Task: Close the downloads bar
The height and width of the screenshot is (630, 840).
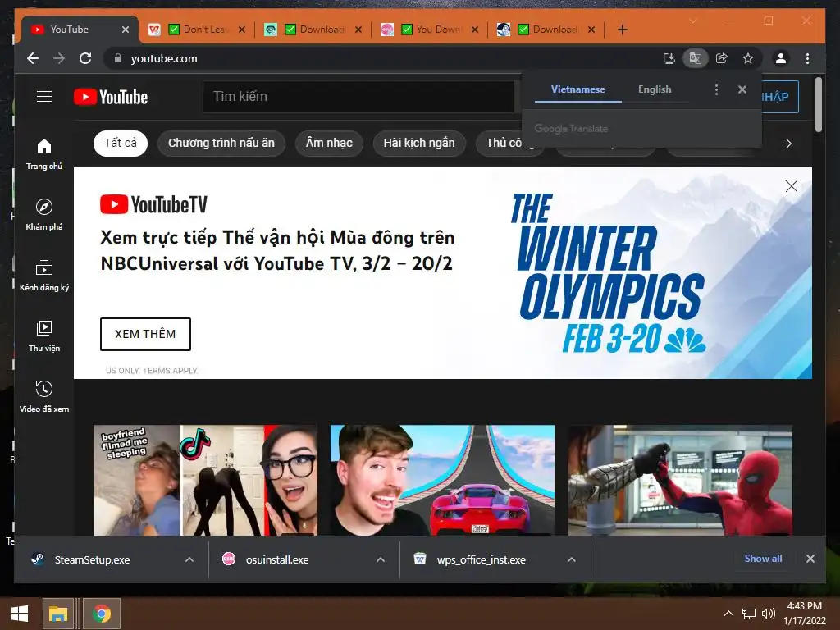Action: [x=810, y=559]
